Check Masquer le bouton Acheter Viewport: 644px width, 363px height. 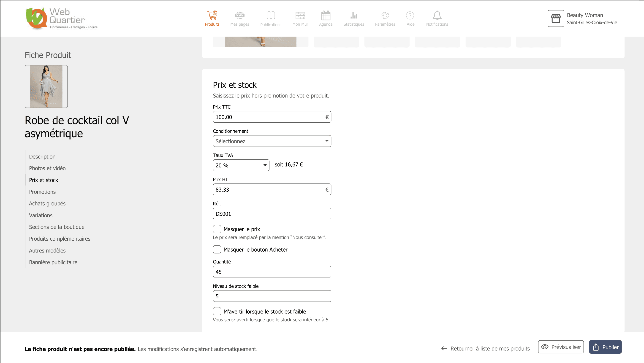coord(217,249)
